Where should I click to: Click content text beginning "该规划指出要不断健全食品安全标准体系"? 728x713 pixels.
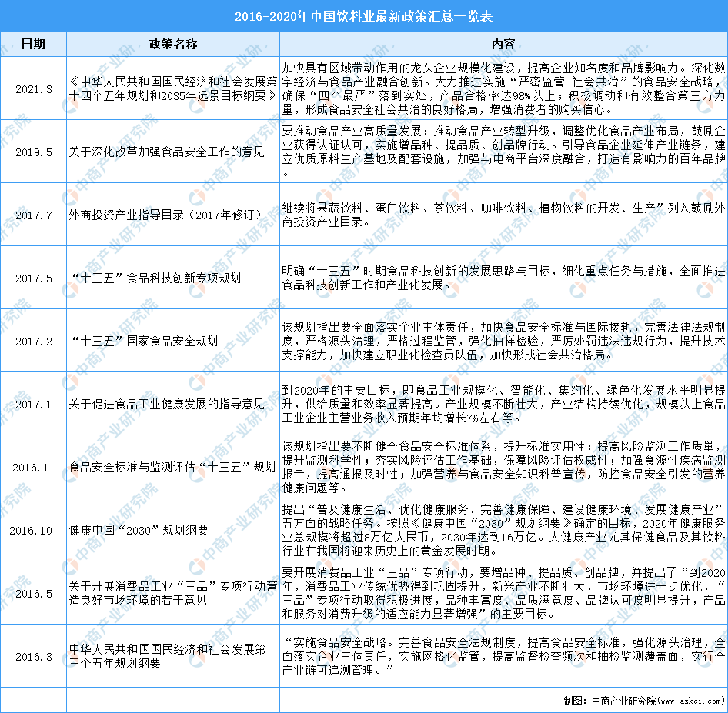tap(503, 468)
